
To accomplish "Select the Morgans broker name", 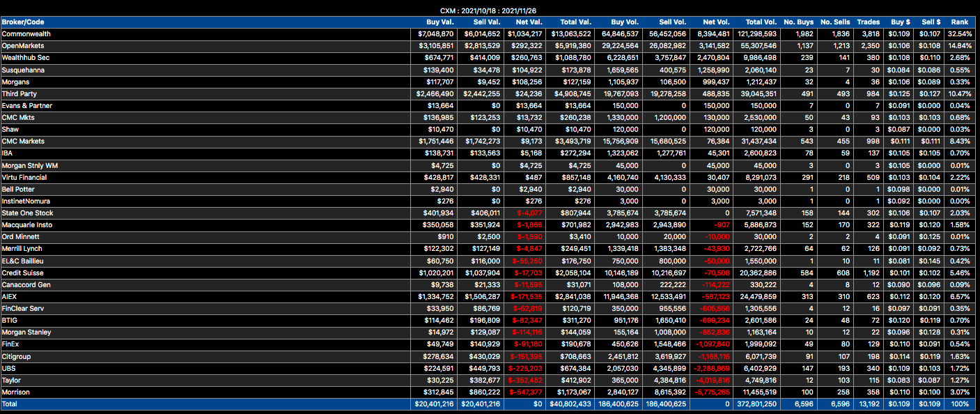I will pos(15,82).
